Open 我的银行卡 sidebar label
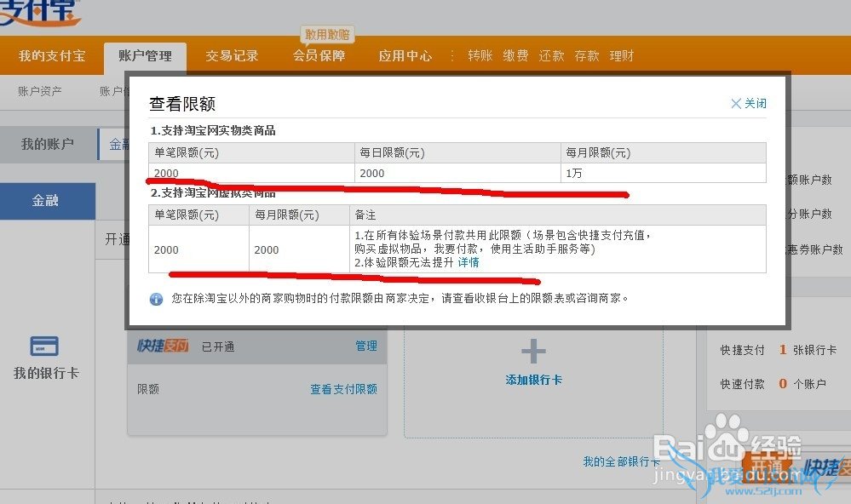This screenshot has width=851, height=504. (x=46, y=373)
